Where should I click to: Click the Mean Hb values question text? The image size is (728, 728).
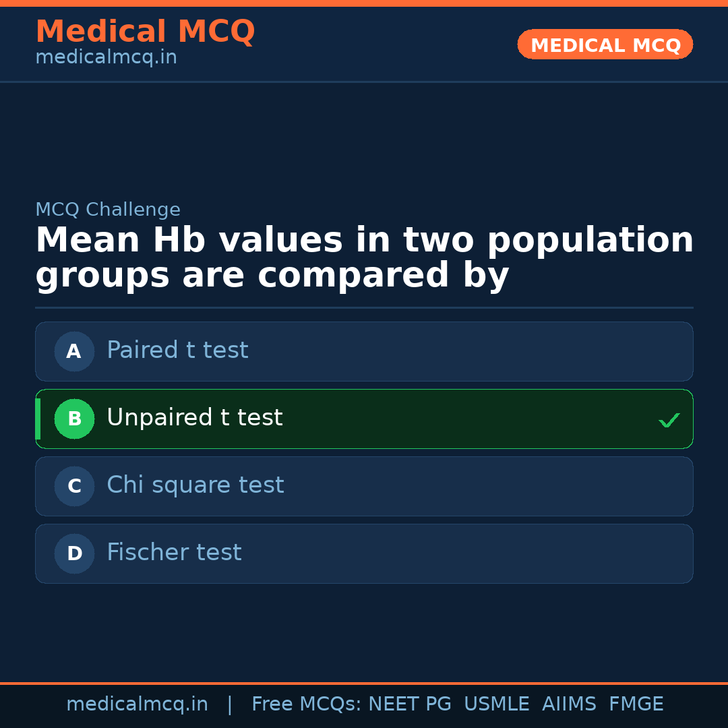pos(364,258)
